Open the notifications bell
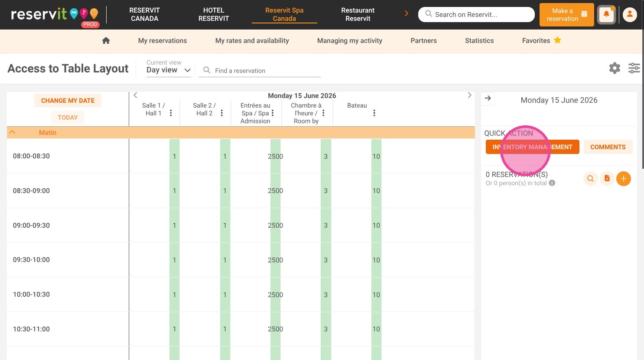 pyautogui.click(x=606, y=15)
